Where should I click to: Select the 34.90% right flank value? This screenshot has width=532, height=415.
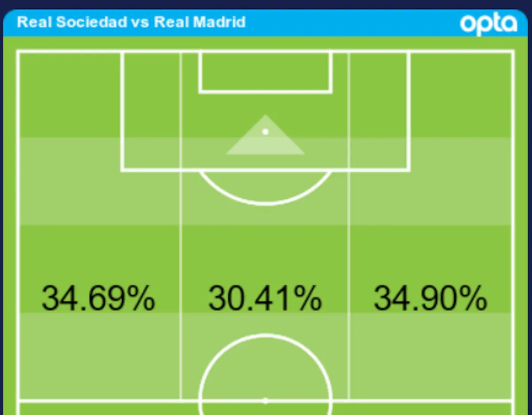pyautogui.click(x=430, y=298)
